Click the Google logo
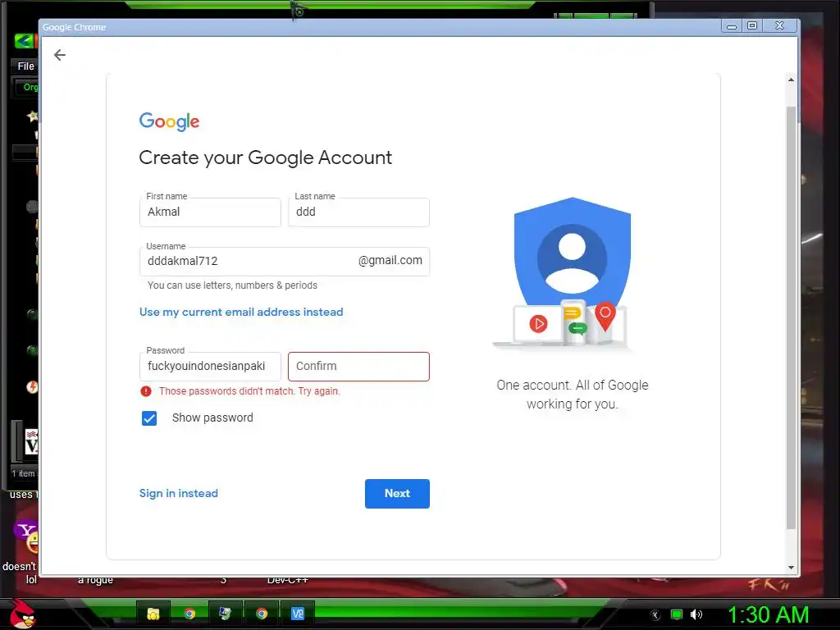840x630 pixels. 169,121
